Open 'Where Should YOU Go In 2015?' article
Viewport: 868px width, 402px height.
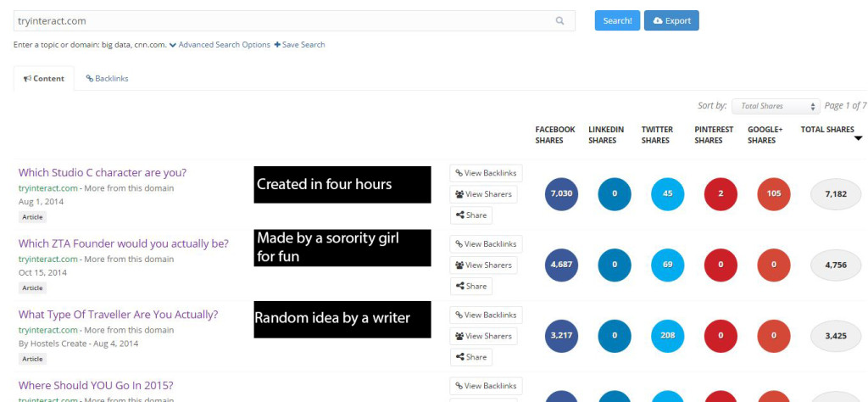tap(96, 385)
